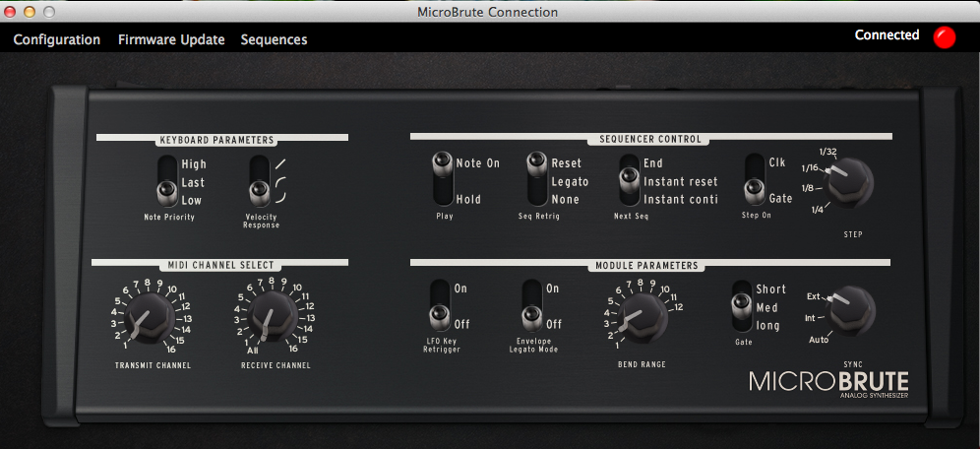
Task: Select the Instant reset option
Action: tap(681, 182)
